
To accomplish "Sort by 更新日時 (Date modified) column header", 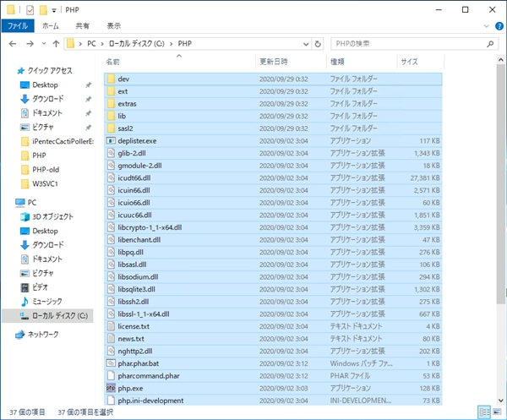I will coord(292,62).
